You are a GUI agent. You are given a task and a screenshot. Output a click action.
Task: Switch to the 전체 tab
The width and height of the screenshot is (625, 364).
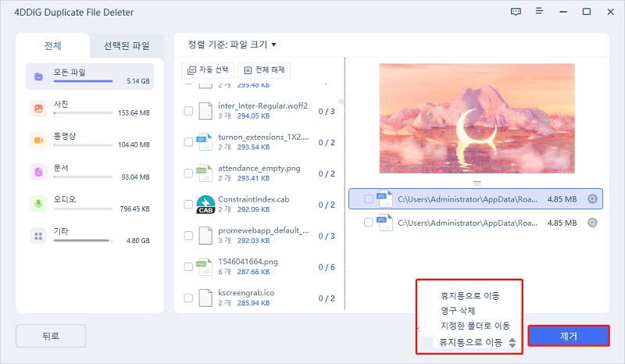pos(52,46)
